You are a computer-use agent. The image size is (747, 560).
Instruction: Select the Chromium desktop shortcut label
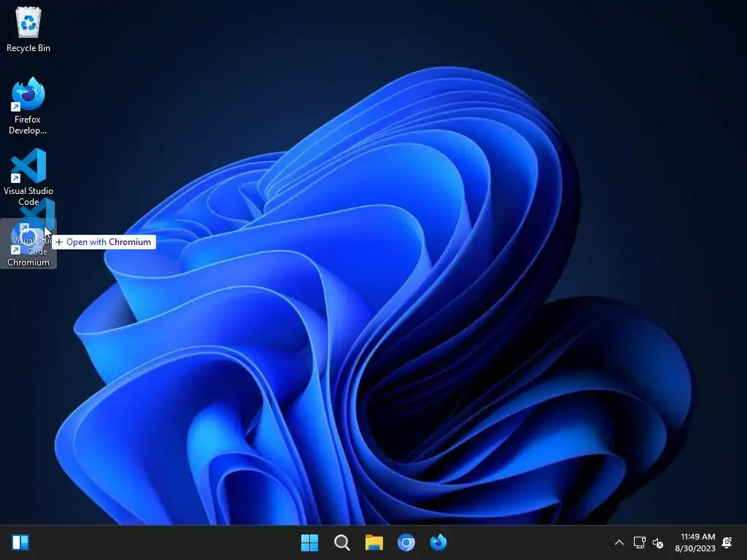[28, 262]
